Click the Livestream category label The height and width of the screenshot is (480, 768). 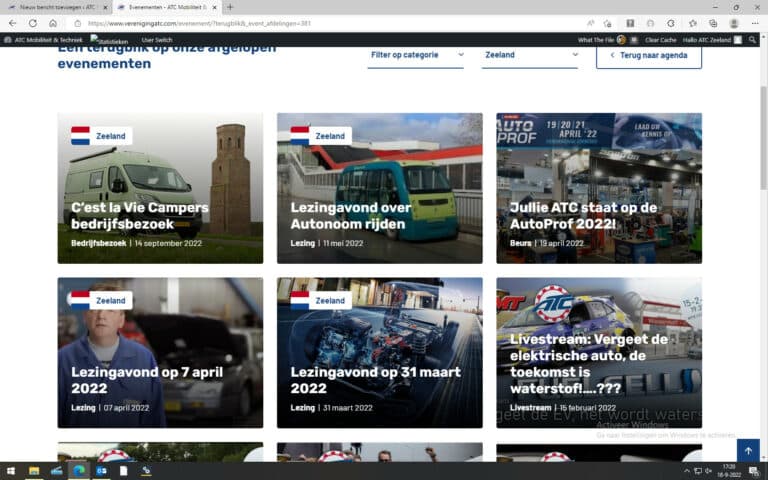tap(530, 408)
